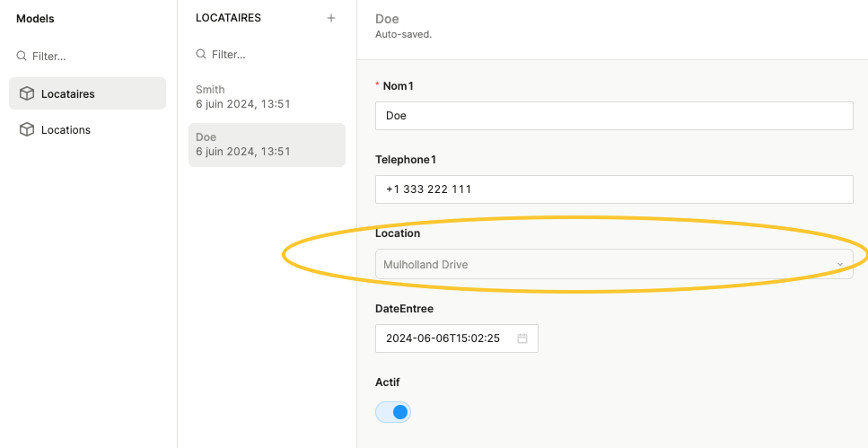Click the chevron arrow of Location field
Screen dimensions: 868x448
(x=840, y=264)
